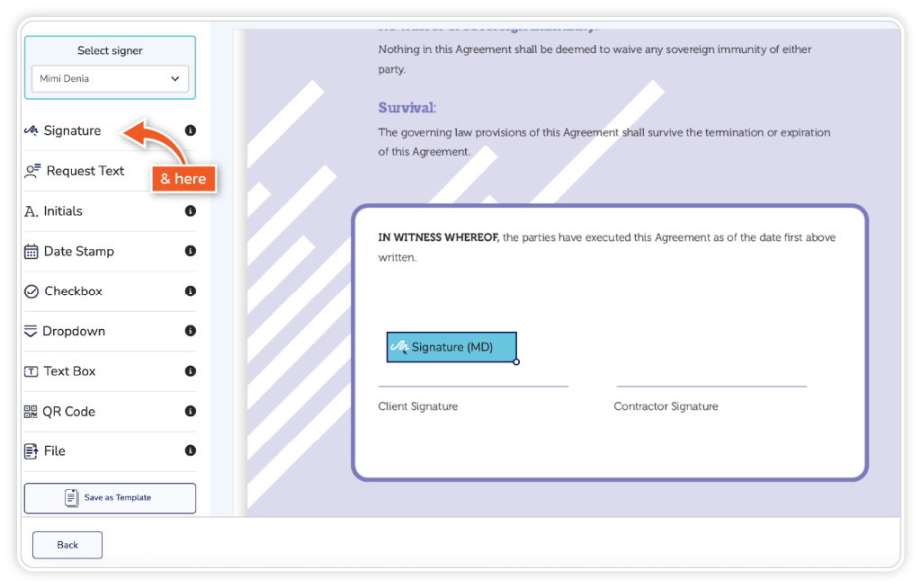The width and height of the screenshot is (921, 588).
Task: Choose the File attachment field icon
Action: pyautogui.click(x=31, y=451)
